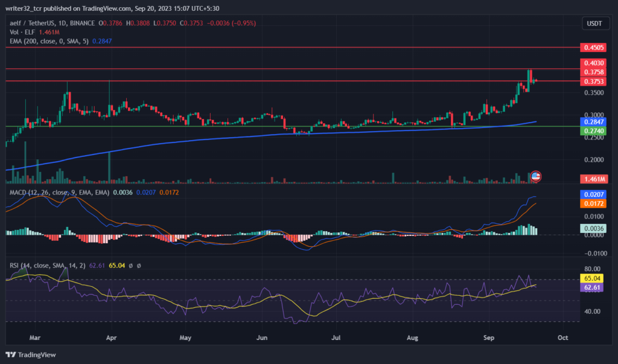This screenshot has height=364, width=618.
Task: Click the Apr label on time axis
Action: coord(112,337)
